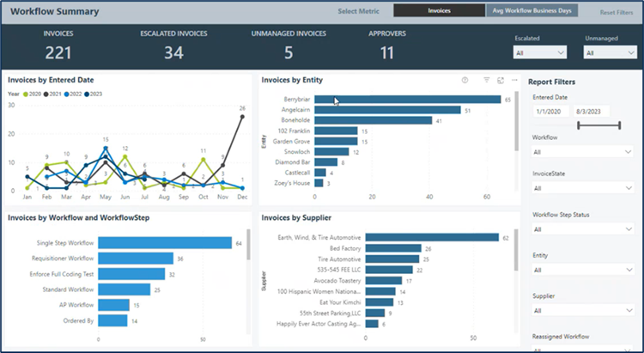Screen dimensions: 644x353
Task: Click the Invoices by Entity vertical scrollbar
Action: pyautogui.click(x=517, y=122)
